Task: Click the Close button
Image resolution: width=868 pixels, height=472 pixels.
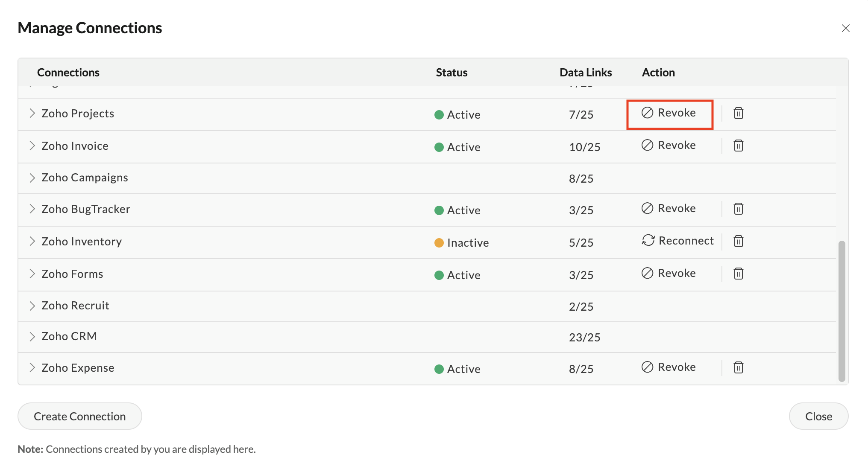Action: (x=818, y=416)
